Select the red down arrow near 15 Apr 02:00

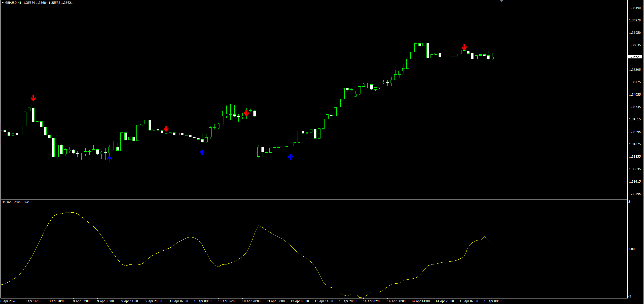pos(464,47)
